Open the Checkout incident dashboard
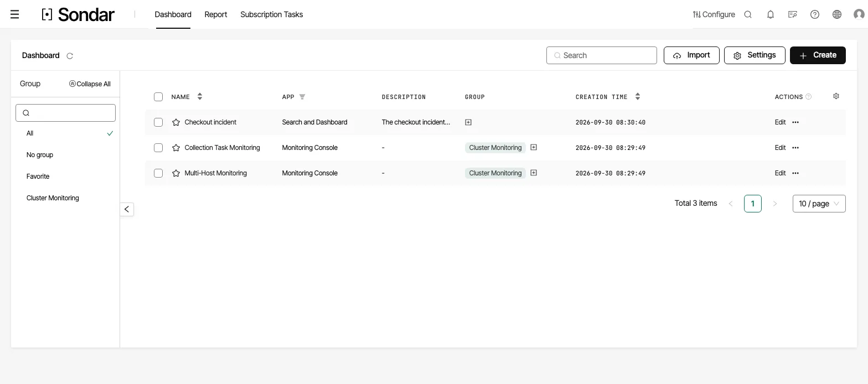Viewport: 868px width, 384px height. [x=210, y=122]
